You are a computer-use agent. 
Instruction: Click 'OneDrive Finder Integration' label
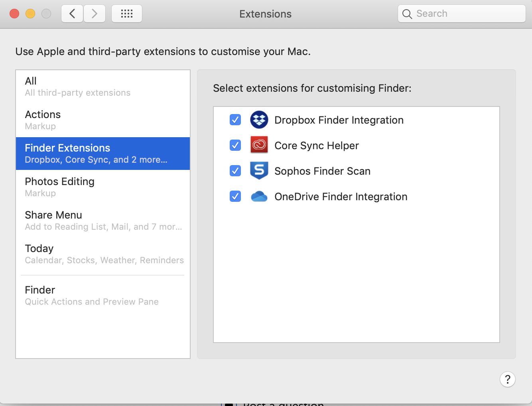[341, 197]
